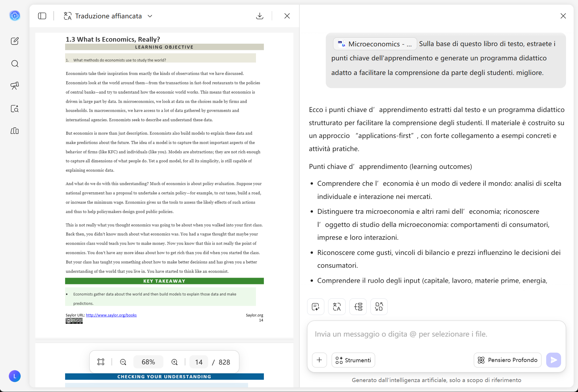Download the translated document
578x392 pixels.
260,16
